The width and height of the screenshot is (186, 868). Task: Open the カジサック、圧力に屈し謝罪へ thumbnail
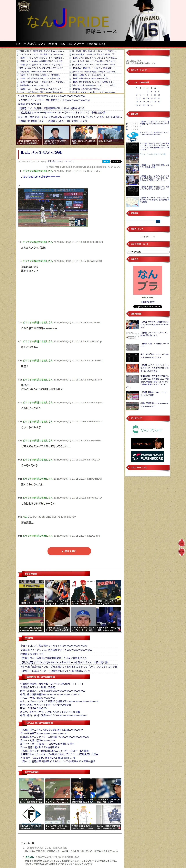click(x=84, y=135)
